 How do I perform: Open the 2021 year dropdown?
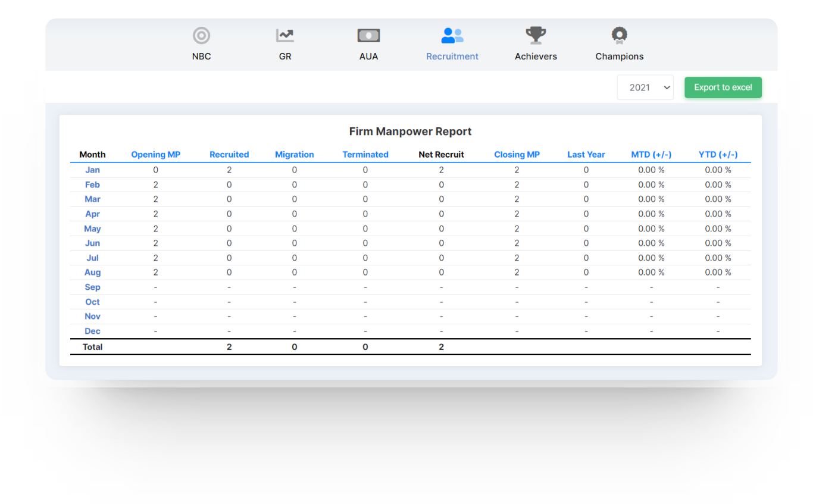(x=645, y=87)
